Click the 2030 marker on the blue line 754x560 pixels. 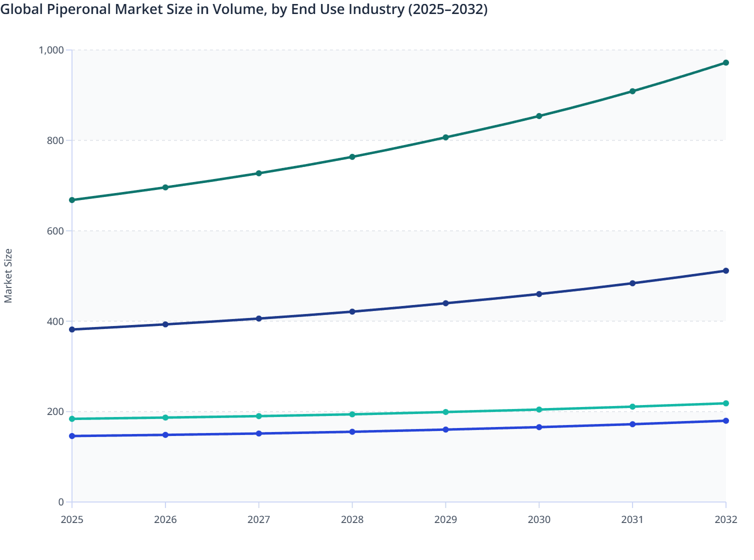pyautogui.click(x=538, y=426)
